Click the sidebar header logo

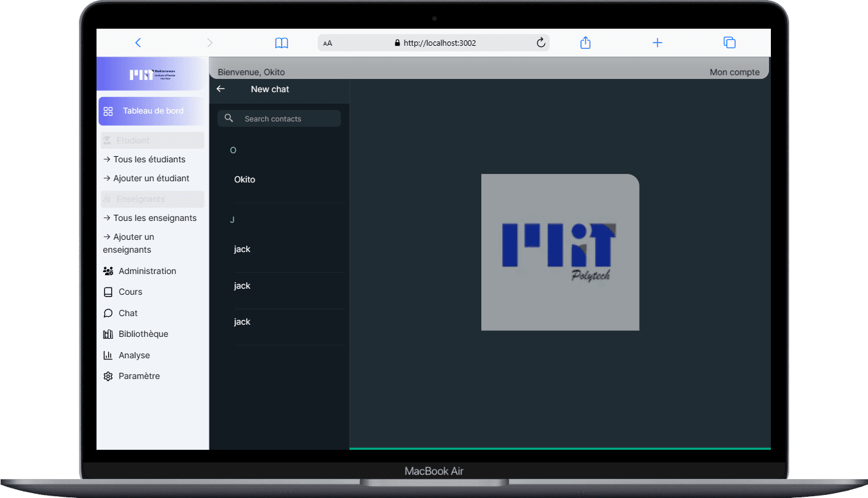click(x=153, y=74)
